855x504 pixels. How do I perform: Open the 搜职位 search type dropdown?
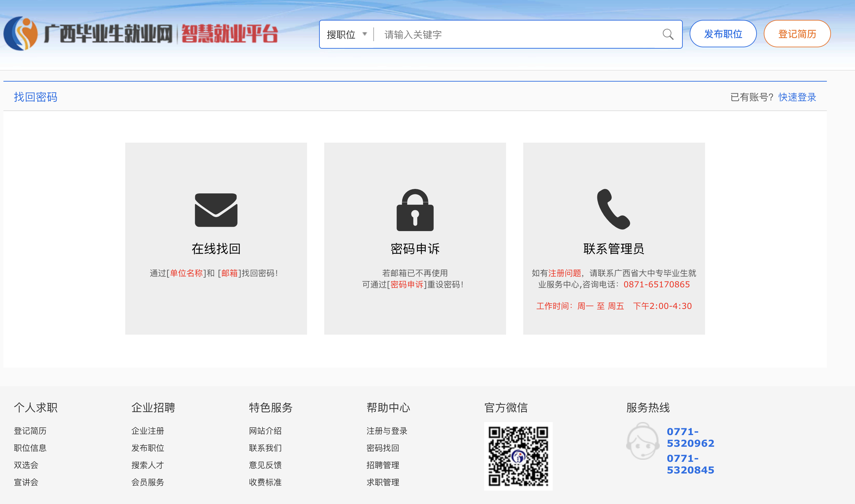(347, 34)
